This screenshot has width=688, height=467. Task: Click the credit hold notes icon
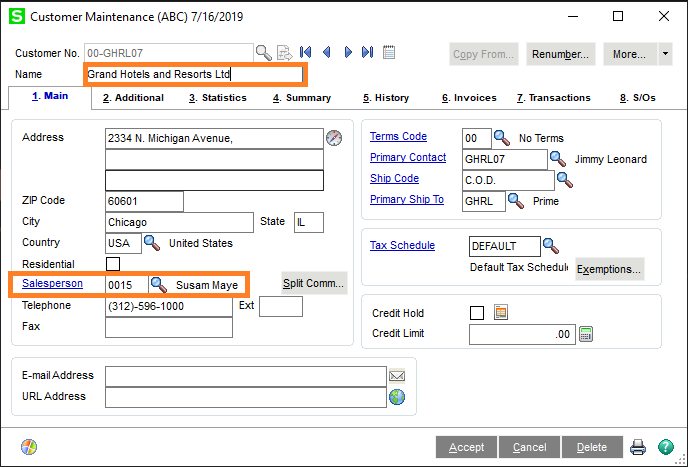pos(501,312)
